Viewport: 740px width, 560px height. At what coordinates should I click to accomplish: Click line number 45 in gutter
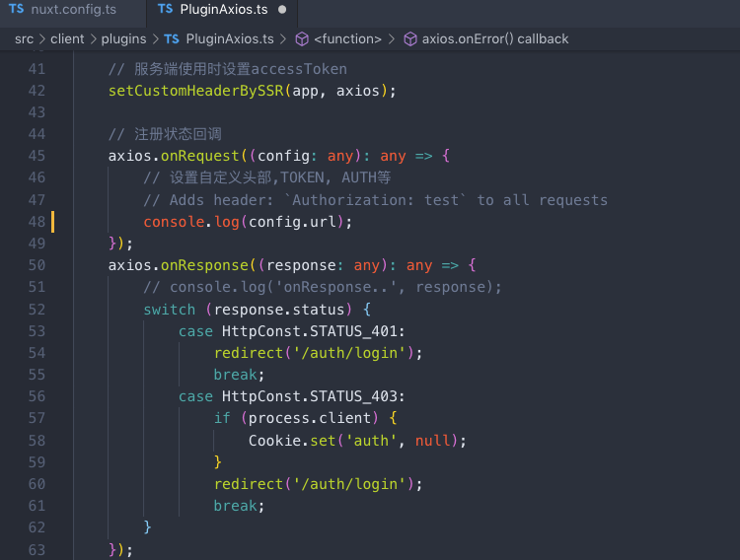pos(37,156)
